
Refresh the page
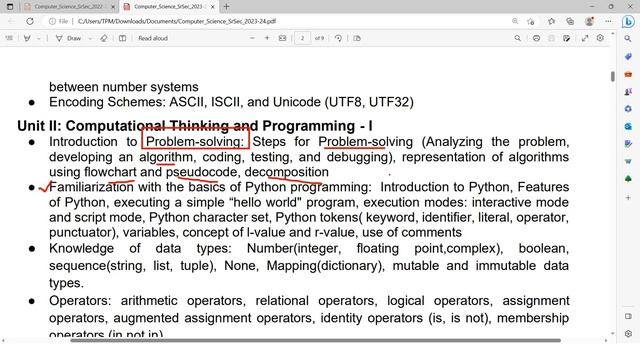pyautogui.click(x=30, y=21)
